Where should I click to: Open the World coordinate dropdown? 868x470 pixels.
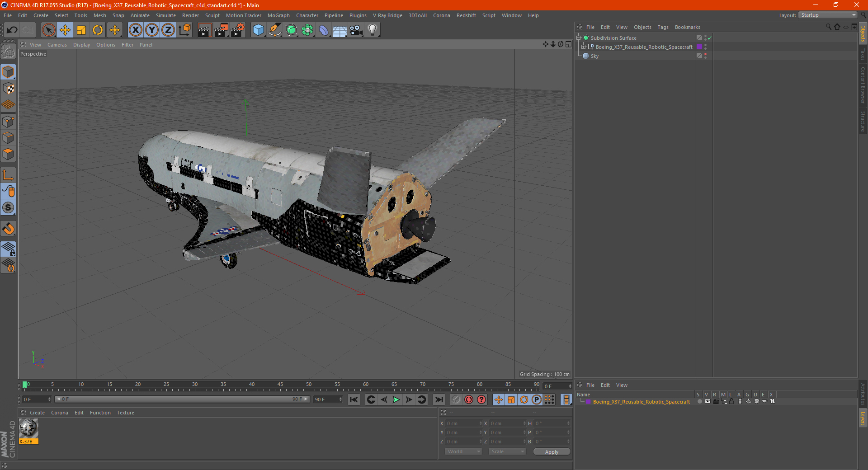click(x=463, y=451)
